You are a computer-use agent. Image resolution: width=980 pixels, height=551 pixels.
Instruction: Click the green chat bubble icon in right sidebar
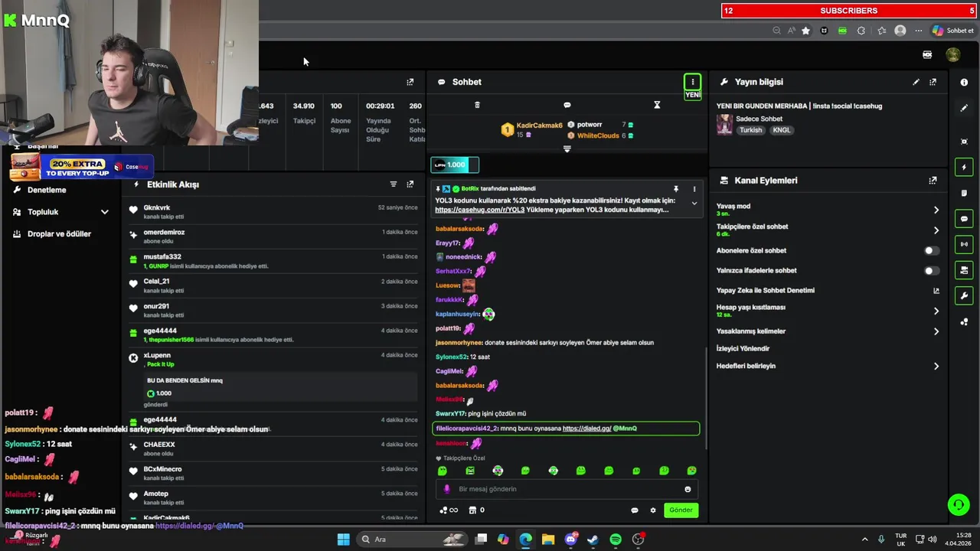pos(964,219)
